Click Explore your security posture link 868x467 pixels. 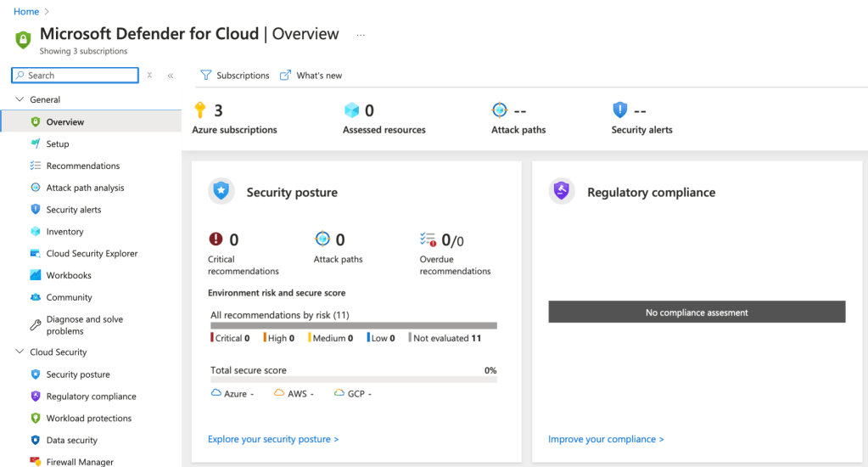point(273,439)
